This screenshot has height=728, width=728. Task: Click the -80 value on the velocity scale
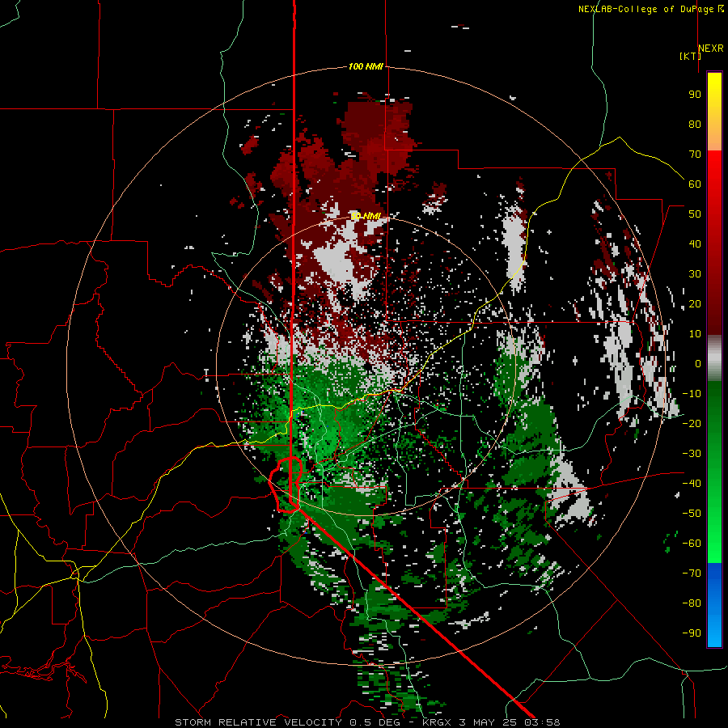[x=692, y=603]
